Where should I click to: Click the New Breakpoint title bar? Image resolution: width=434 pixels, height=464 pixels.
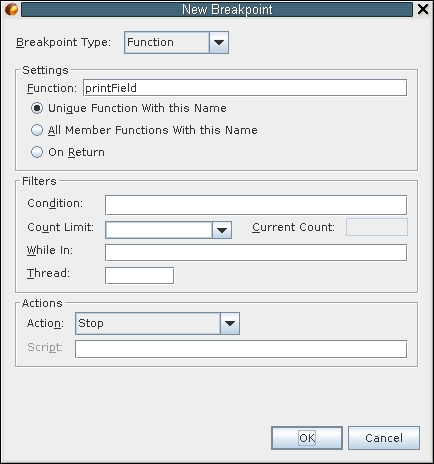click(217, 9)
